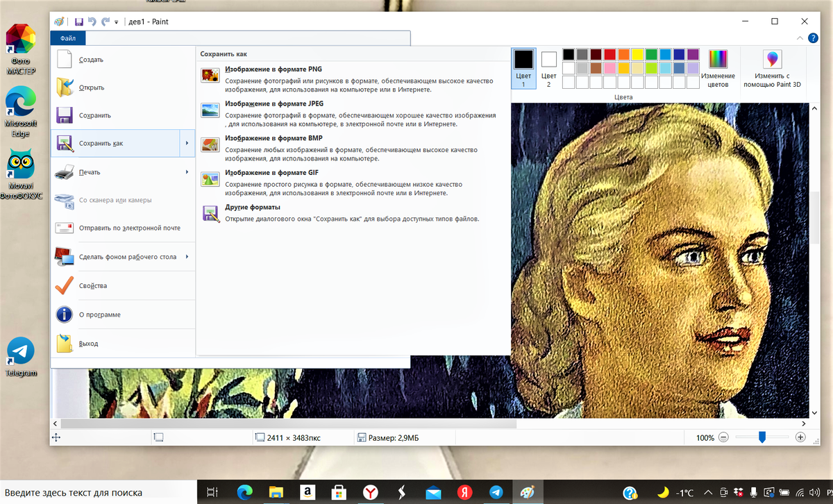
Task: Select the Цвет 1 color button
Action: 524,68
